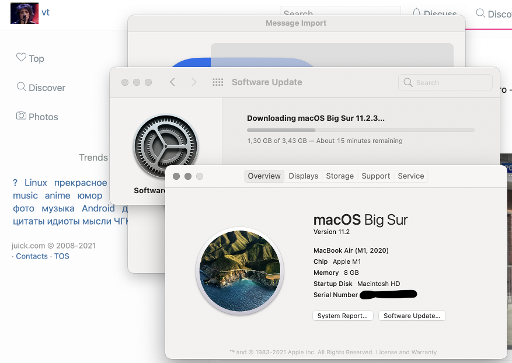Click the Software Update gear icon
The image size is (512, 363).
[165, 146]
